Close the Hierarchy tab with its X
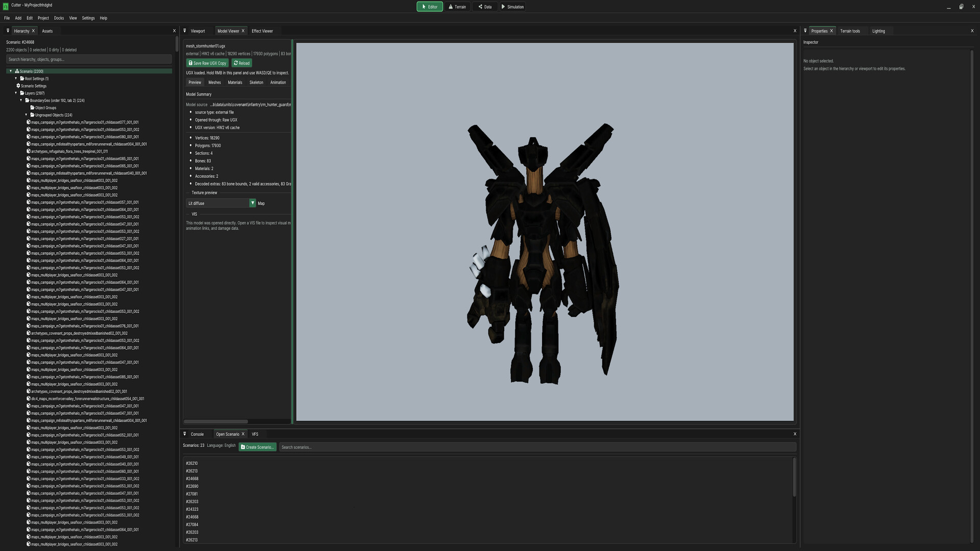The height and width of the screenshot is (551, 980). [x=33, y=31]
